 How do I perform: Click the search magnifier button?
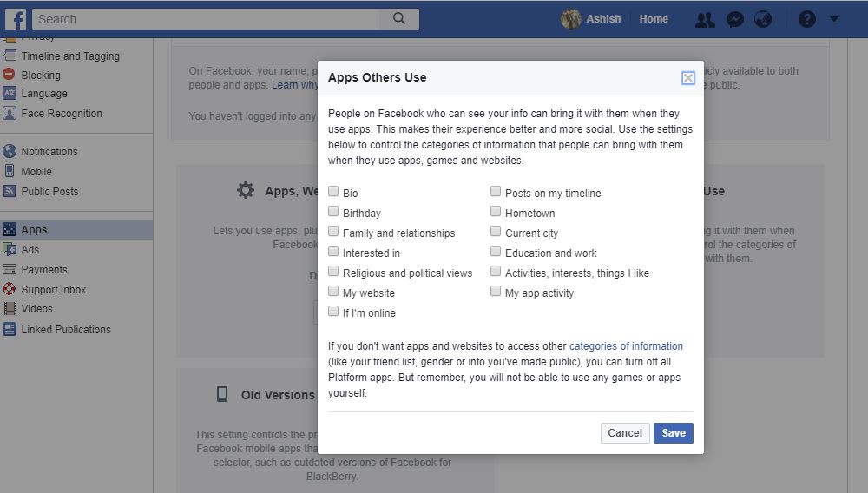[x=399, y=19]
